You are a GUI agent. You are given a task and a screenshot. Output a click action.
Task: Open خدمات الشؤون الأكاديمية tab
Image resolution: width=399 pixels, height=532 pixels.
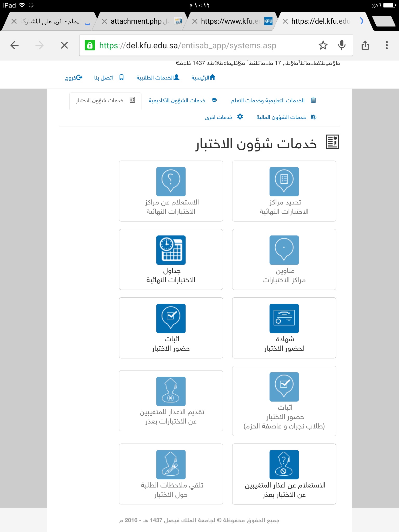click(x=183, y=101)
